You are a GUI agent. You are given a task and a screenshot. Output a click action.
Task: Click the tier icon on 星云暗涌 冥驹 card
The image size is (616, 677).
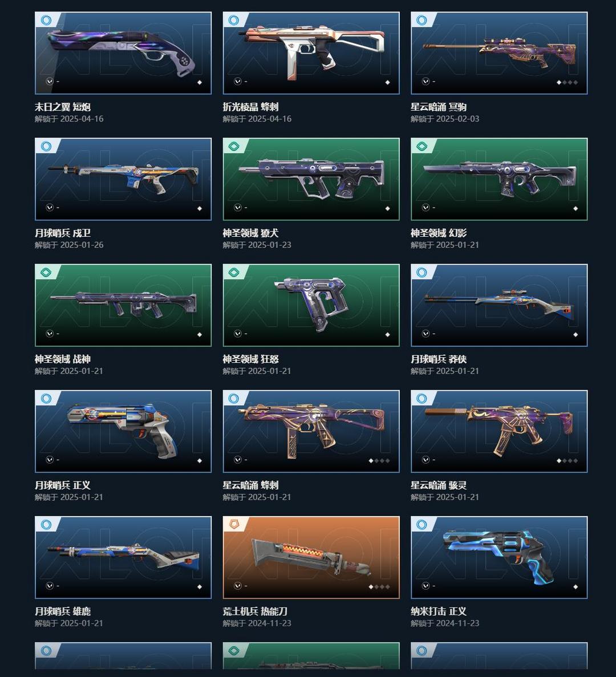pos(422,21)
